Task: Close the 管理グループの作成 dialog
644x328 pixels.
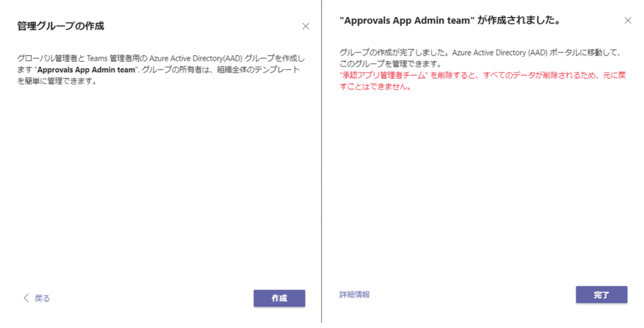Action: tap(306, 26)
